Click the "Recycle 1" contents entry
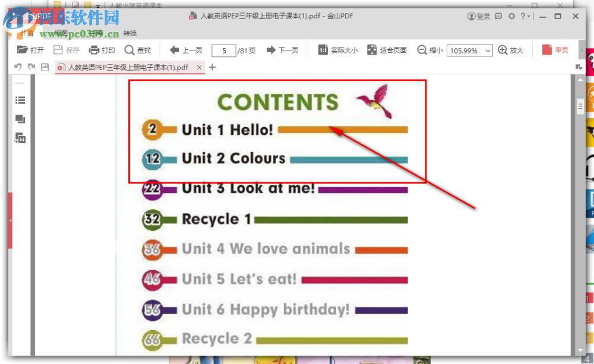 216,219
